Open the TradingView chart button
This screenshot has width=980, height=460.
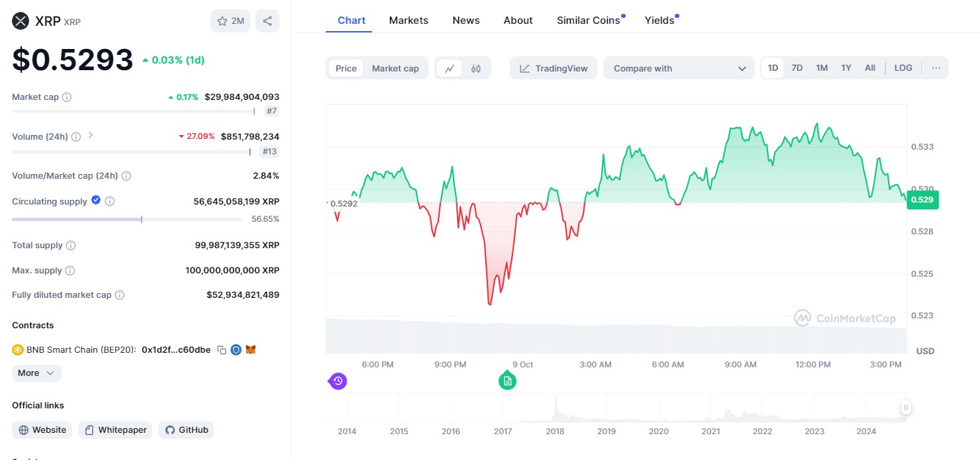[x=554, y=68]
